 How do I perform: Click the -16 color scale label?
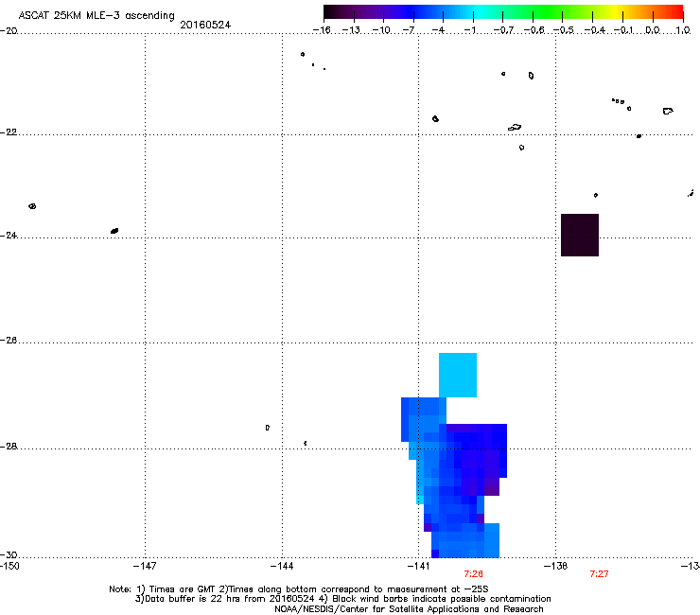point(322,30)
